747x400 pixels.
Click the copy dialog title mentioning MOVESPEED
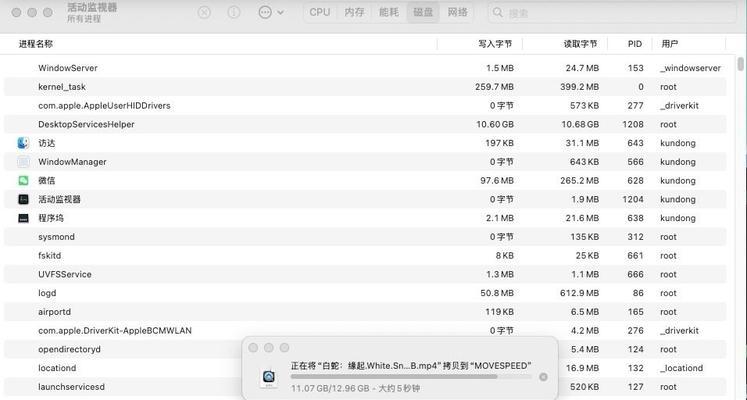[411, 366]
